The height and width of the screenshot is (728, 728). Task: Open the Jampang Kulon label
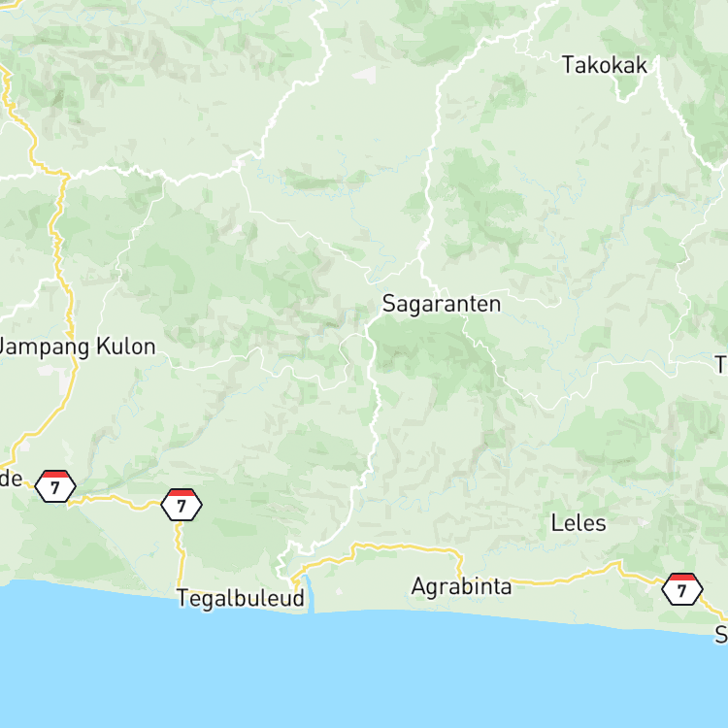pyautogui.click(x=77, y=347)
